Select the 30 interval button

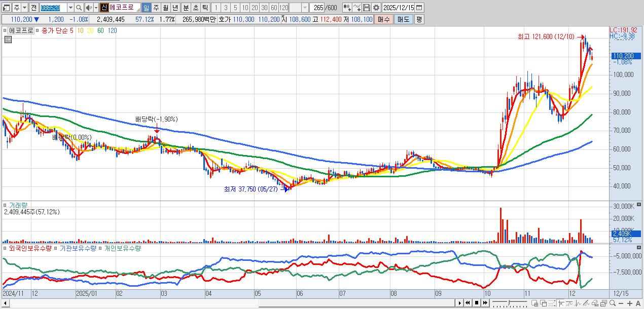264,8
